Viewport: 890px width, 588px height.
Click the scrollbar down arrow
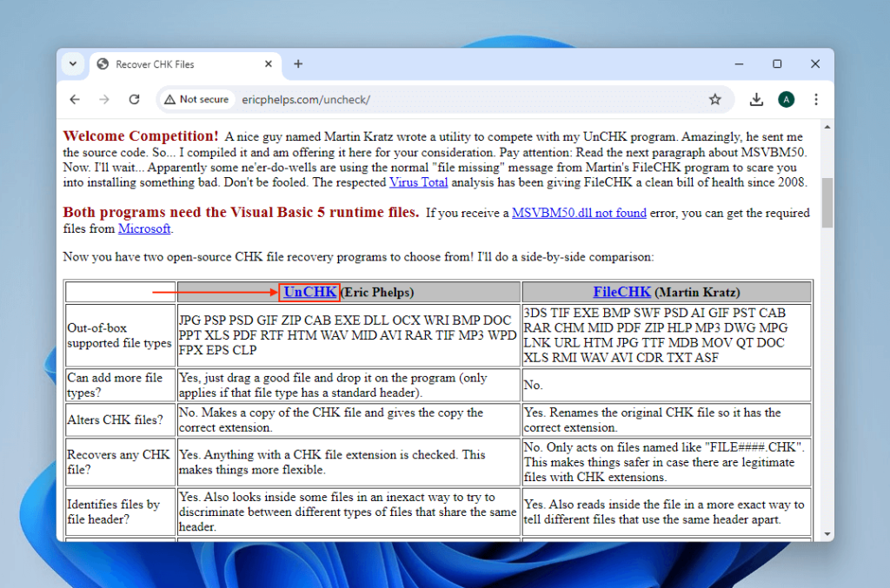[x=827, y=535]
